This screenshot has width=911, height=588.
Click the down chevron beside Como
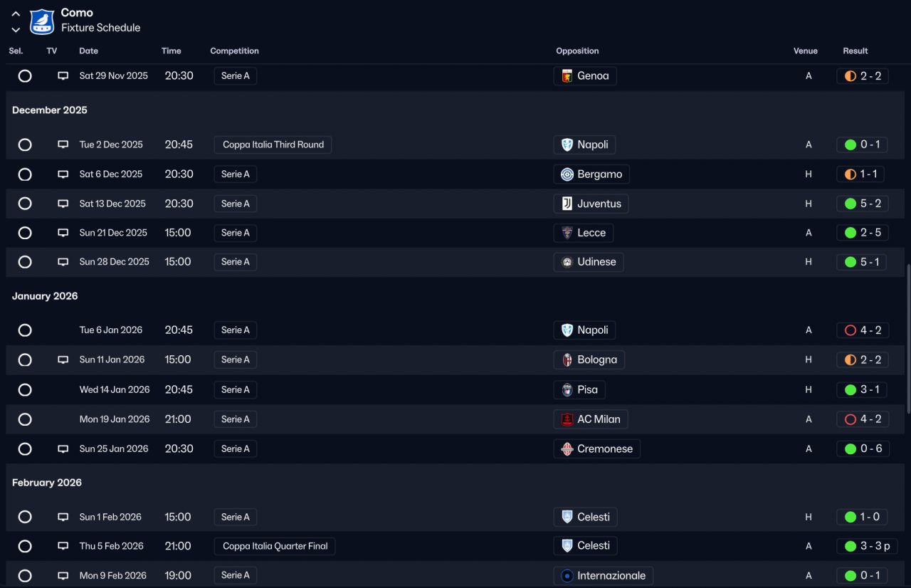pos(16,29)
